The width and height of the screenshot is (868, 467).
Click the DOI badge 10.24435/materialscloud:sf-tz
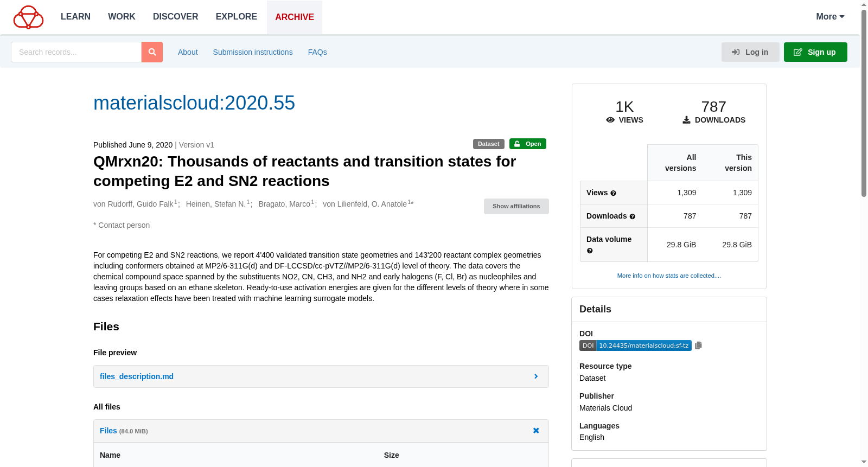(x=635, y=346)
